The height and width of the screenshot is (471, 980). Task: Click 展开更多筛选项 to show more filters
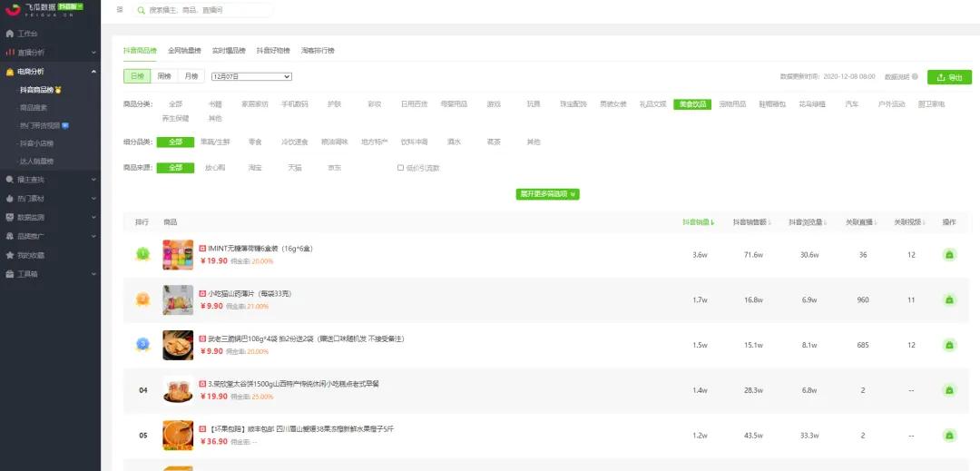pos(547,194)
